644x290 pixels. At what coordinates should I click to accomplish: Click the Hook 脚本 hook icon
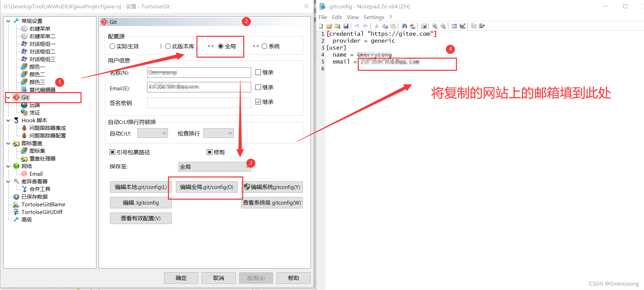pyautogui.click(x=16, y=120)
